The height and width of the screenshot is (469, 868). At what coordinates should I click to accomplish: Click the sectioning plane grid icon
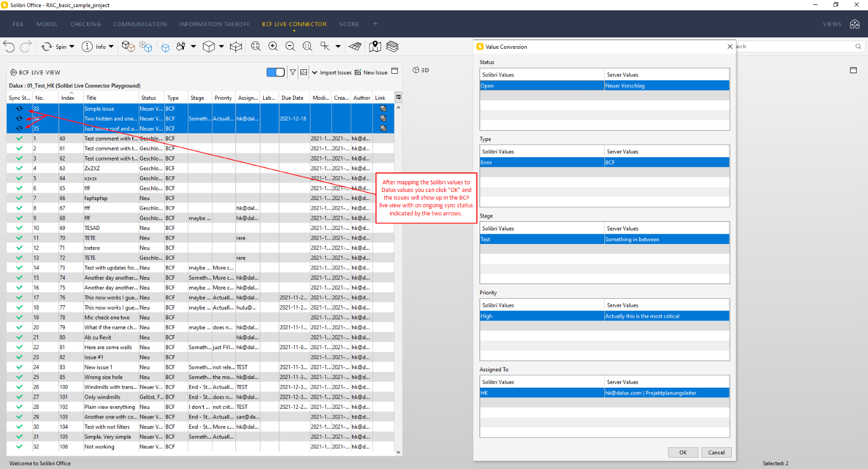[355, 47]
